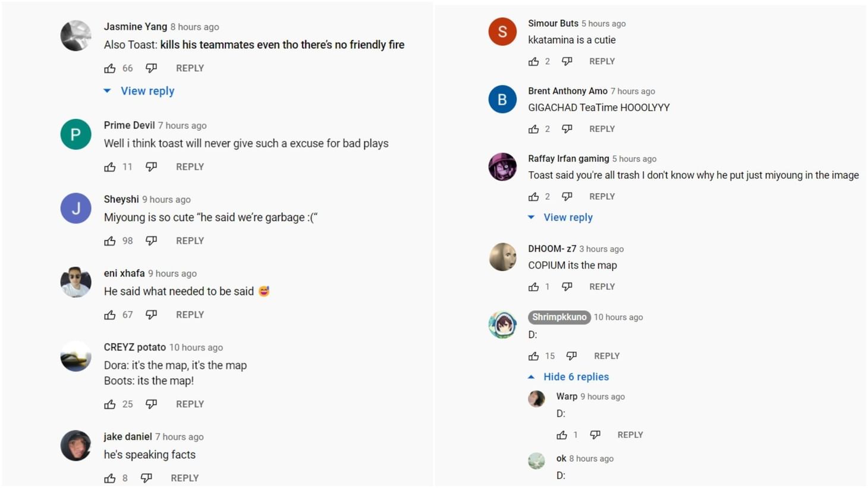Like Jasmine Yang's comment about friendly fire
Viewport: 868px width, 488px height.
tap(111, 68)
